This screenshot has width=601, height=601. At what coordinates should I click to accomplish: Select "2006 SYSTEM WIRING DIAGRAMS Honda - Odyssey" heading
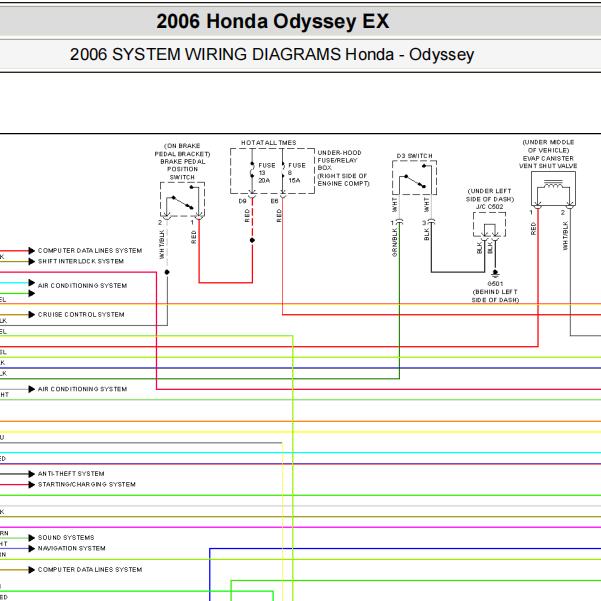click(272, 54)
